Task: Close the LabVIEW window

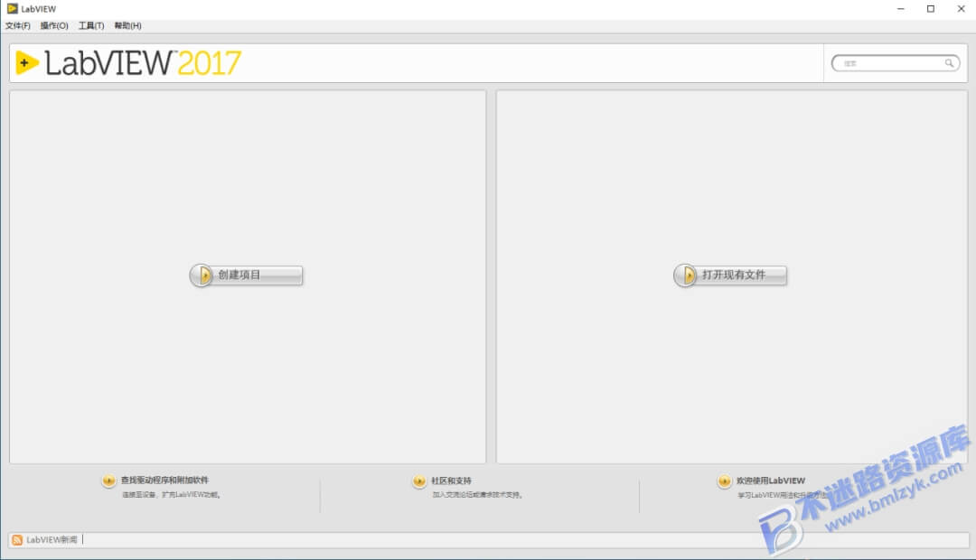Action: click(961, 9)
